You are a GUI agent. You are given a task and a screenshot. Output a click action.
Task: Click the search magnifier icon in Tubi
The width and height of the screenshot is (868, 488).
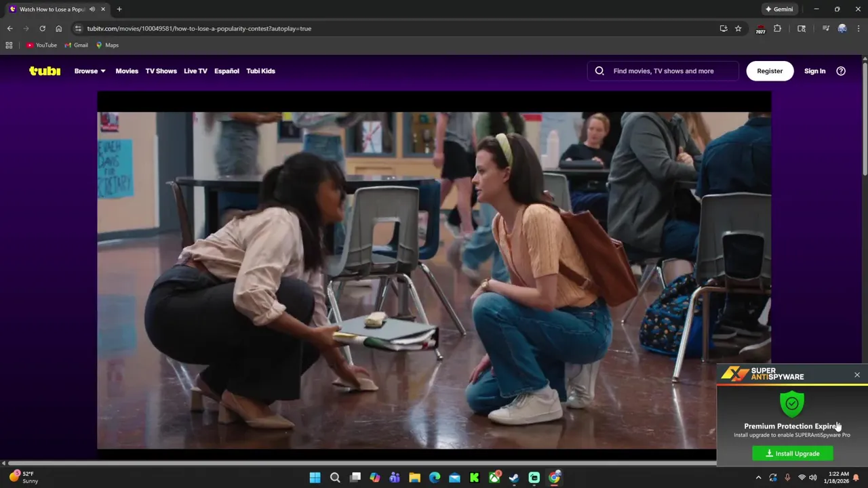point(599,70)
